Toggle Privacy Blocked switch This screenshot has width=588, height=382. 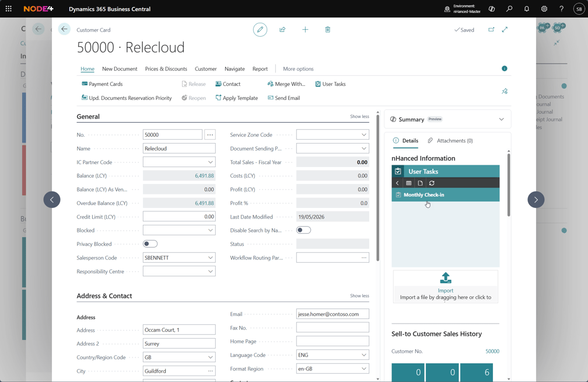pos(150,244)
